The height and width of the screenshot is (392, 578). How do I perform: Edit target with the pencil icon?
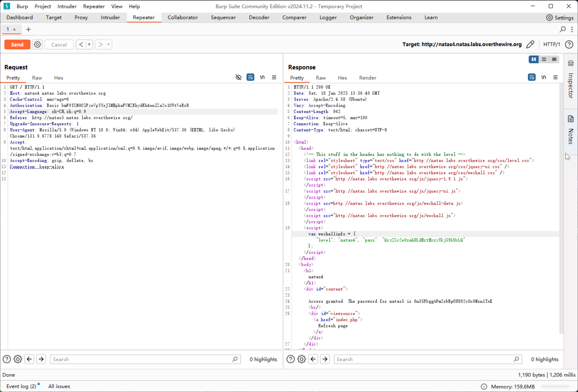click(530, 44)
